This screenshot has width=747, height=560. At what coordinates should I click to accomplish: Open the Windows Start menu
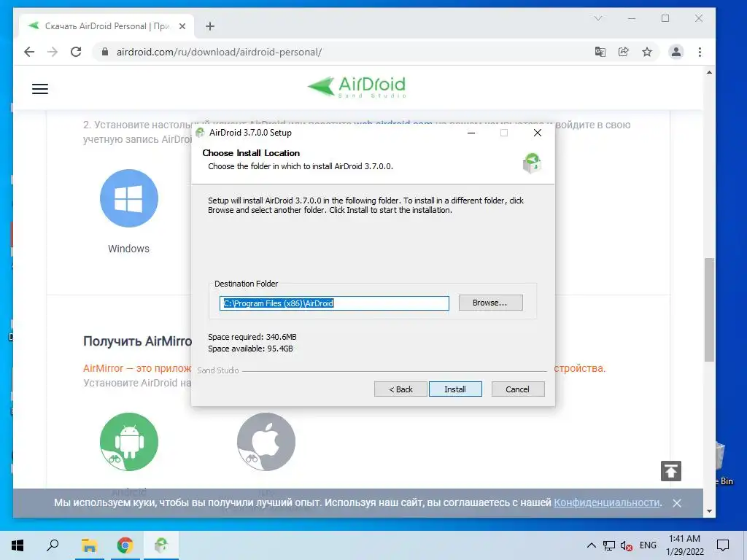click(x=18, y=545)
